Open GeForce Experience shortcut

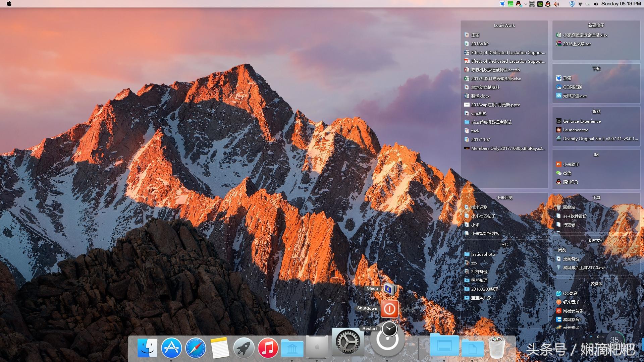(582, 121)
